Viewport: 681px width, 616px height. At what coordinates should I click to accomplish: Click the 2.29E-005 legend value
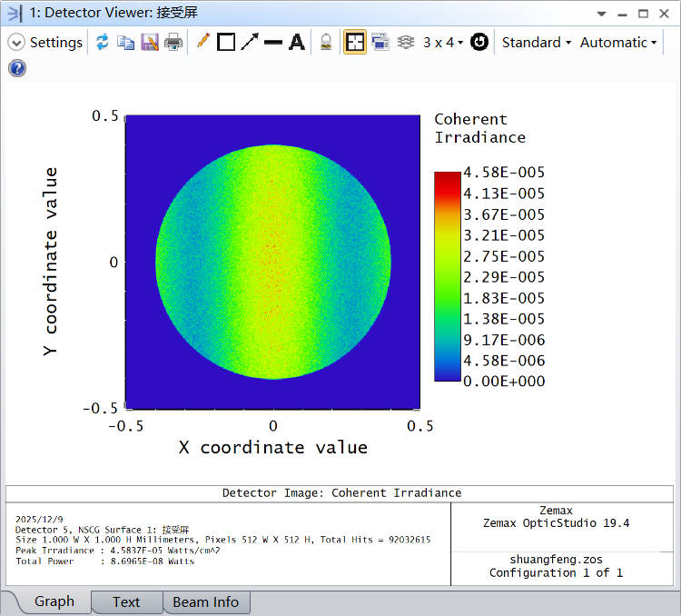(504, 277)
